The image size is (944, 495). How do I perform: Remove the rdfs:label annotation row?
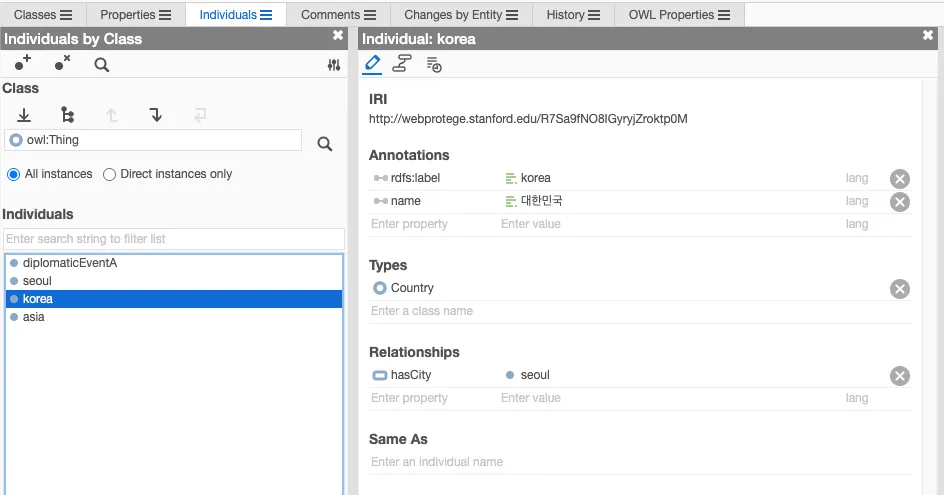click(900, 179)
